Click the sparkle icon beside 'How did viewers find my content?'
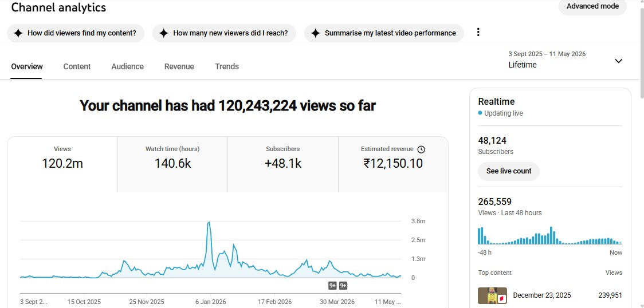 18,33
